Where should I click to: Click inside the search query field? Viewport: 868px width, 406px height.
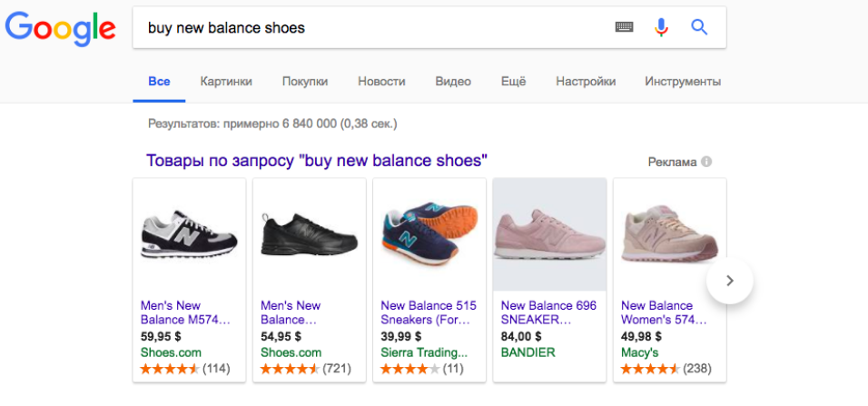[363, 27]
